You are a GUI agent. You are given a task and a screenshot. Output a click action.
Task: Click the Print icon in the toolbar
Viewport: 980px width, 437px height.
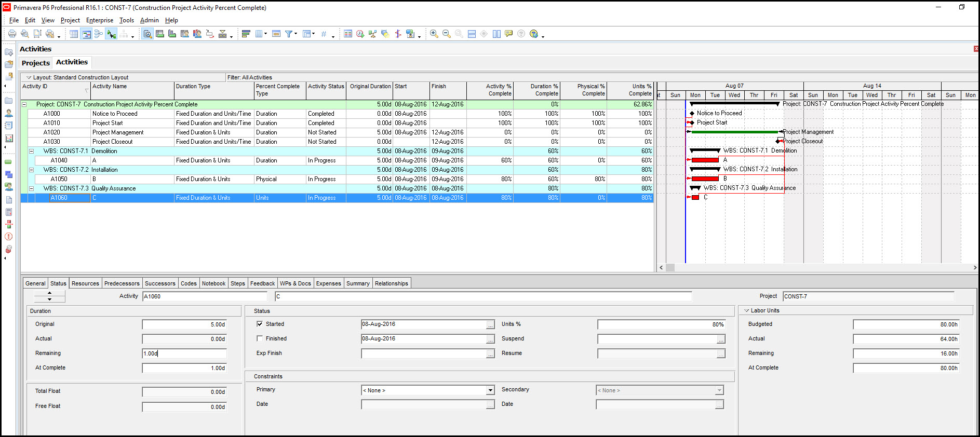12,34
